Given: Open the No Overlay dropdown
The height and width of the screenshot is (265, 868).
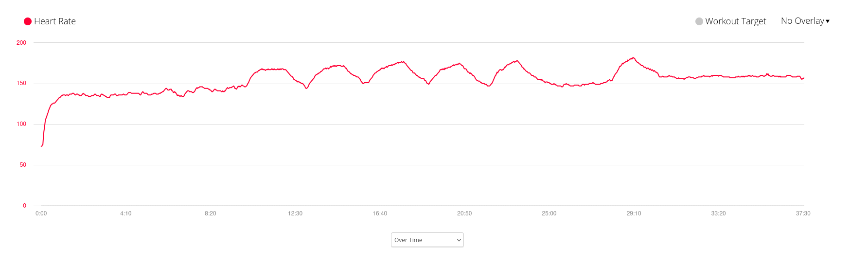Looking at the screenshot, I should click(805, 21).
